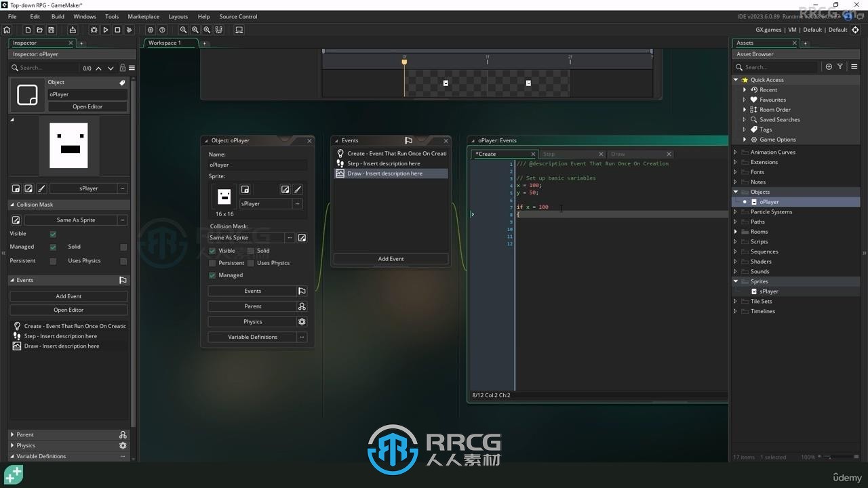
Task: Save the project using the disk icon
Action: coord(51,30)
